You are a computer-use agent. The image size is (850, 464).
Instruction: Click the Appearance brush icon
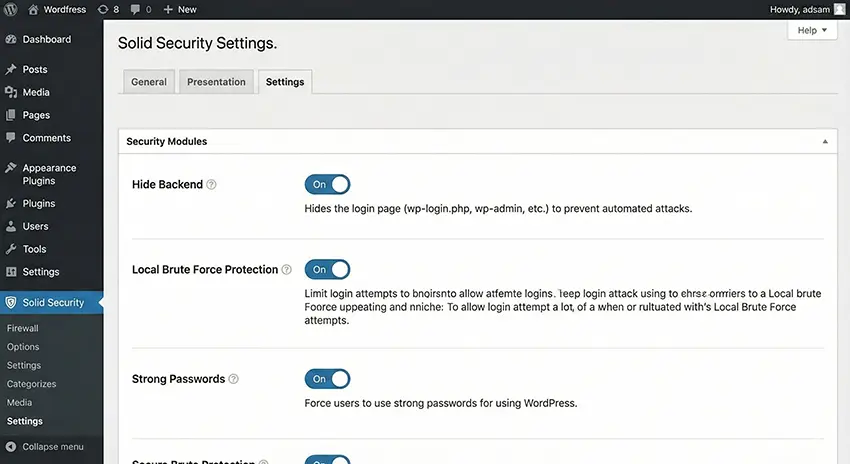[x=11, y=167]
